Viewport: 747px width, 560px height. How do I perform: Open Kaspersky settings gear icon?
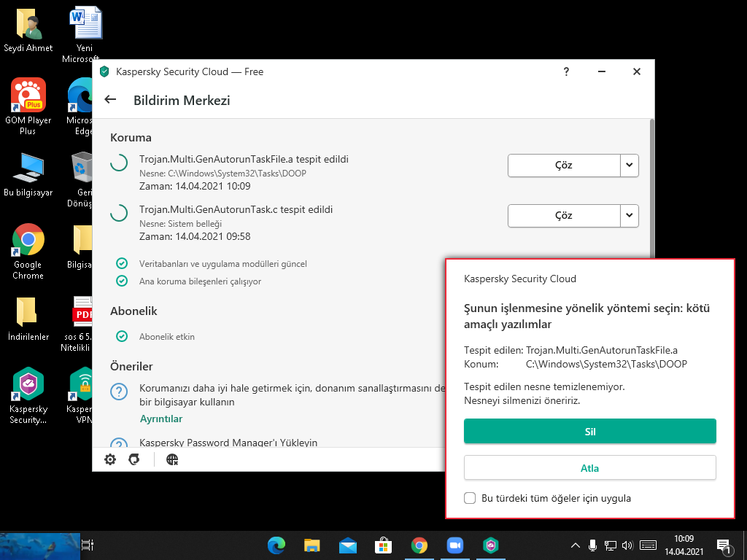(110, 459)
